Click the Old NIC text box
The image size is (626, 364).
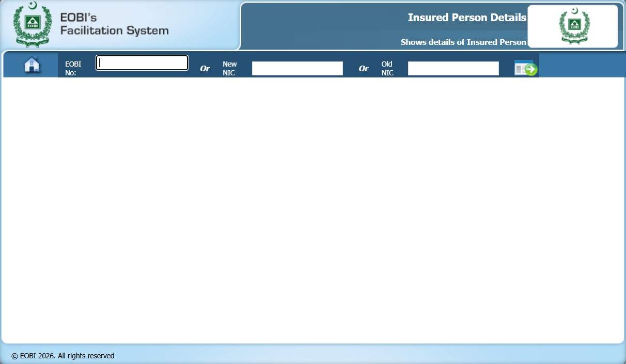[x=453, y=68]
